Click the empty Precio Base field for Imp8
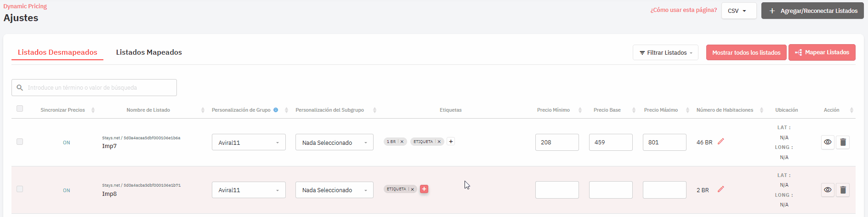The height and width of the screenshot is (217, 868). [611, 190]
